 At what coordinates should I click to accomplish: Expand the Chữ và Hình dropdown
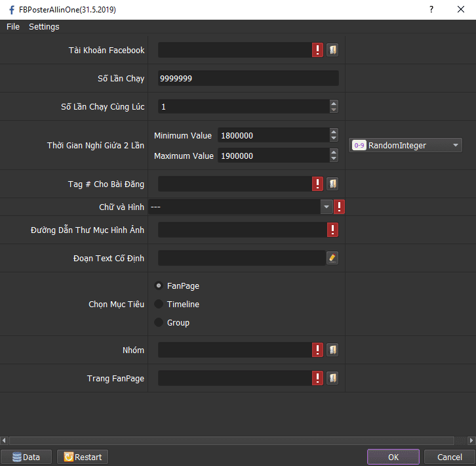(326, 207)
